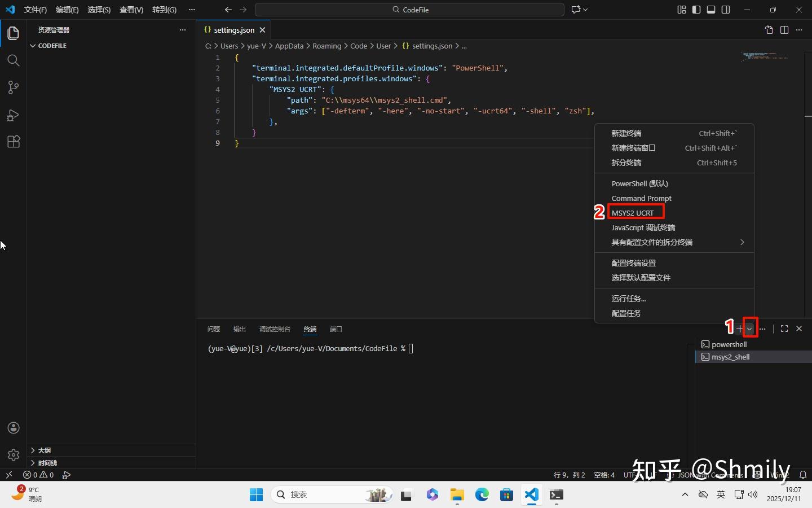The image size is (812, 508).
Task: Switch to the 输出 panel tab
Action: tap(240, 329)
